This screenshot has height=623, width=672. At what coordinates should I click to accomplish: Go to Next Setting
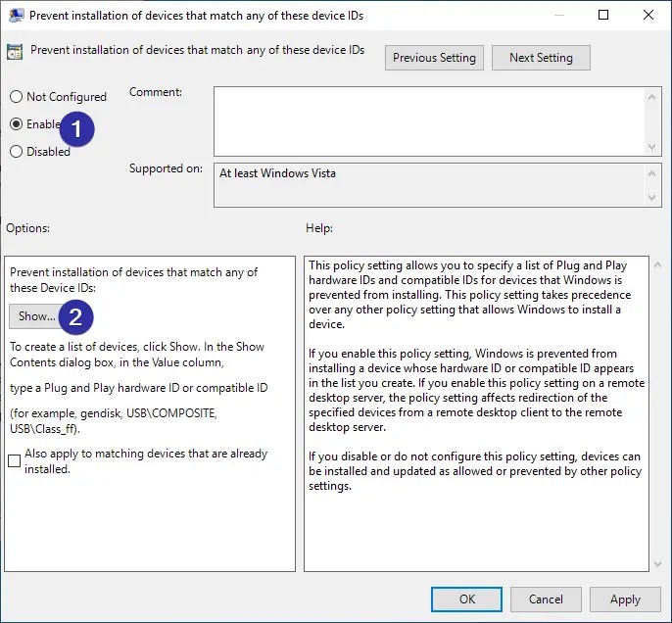pos(541,58)
